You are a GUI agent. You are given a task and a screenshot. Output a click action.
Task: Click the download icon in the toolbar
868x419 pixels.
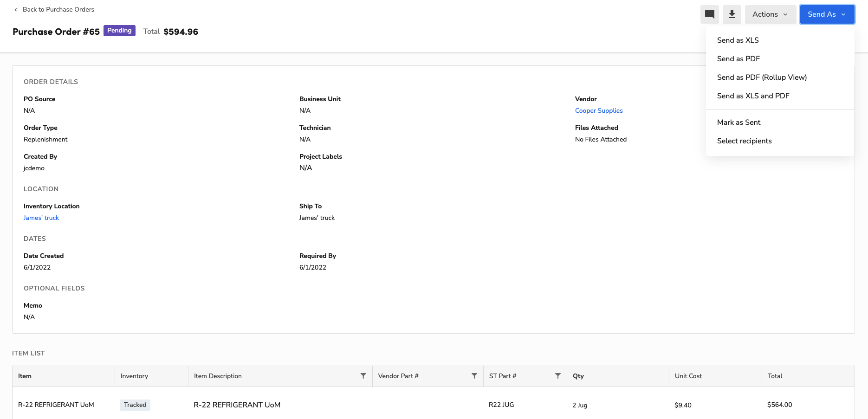(x=732, y=14)
